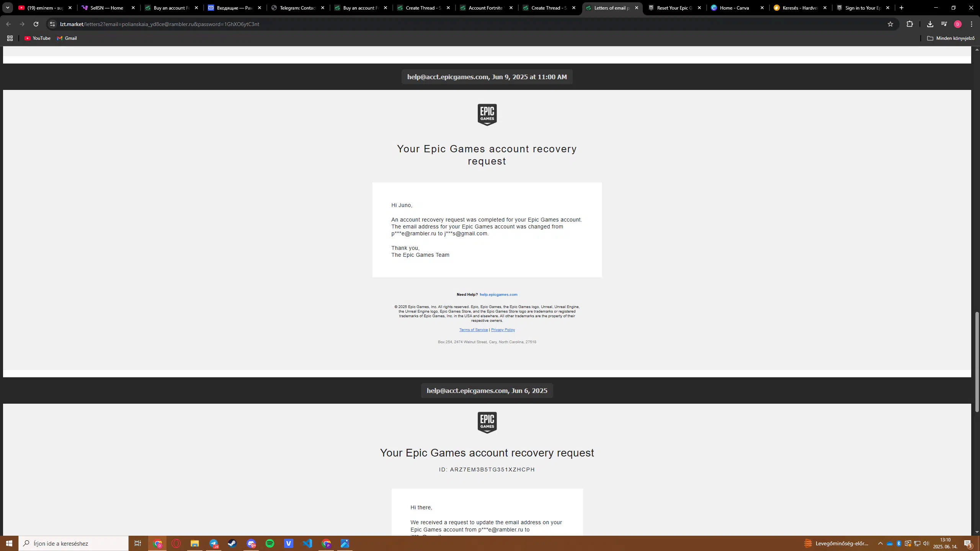The width and height of the screenshot is (980, 551).
Task: Open the notification center icon
Action: (x=969, y=543)
